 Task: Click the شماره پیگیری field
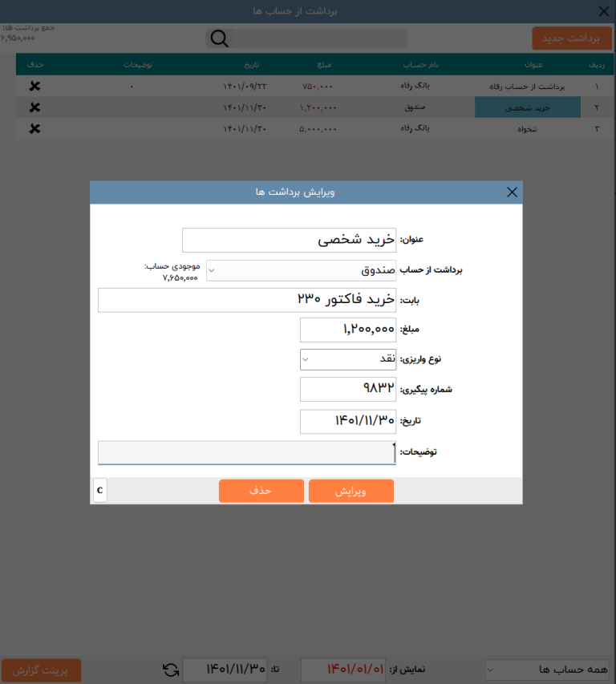pyautogui.click(x=348, y=389)
